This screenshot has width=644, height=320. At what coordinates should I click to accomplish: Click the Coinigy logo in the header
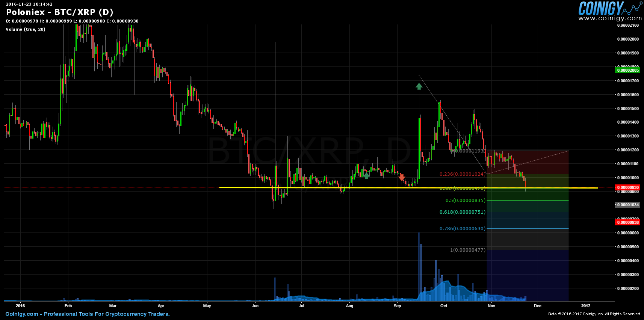coord(610,8)
